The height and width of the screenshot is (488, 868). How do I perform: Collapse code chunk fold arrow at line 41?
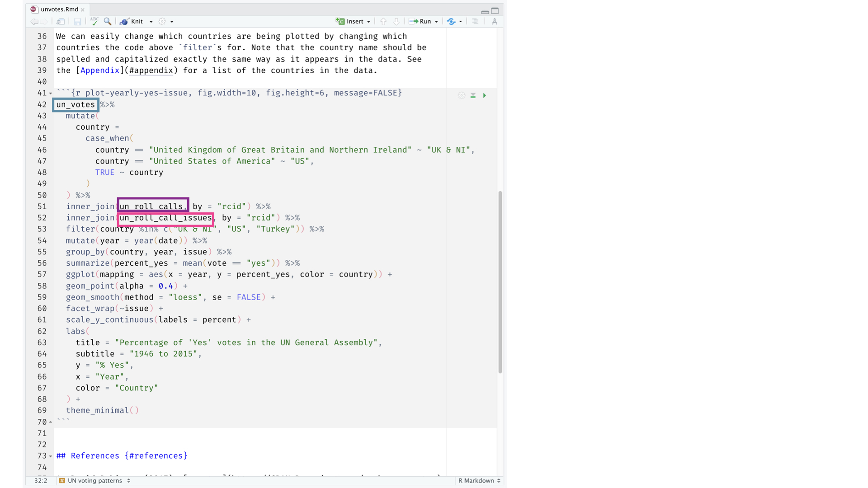click(51, 93)
